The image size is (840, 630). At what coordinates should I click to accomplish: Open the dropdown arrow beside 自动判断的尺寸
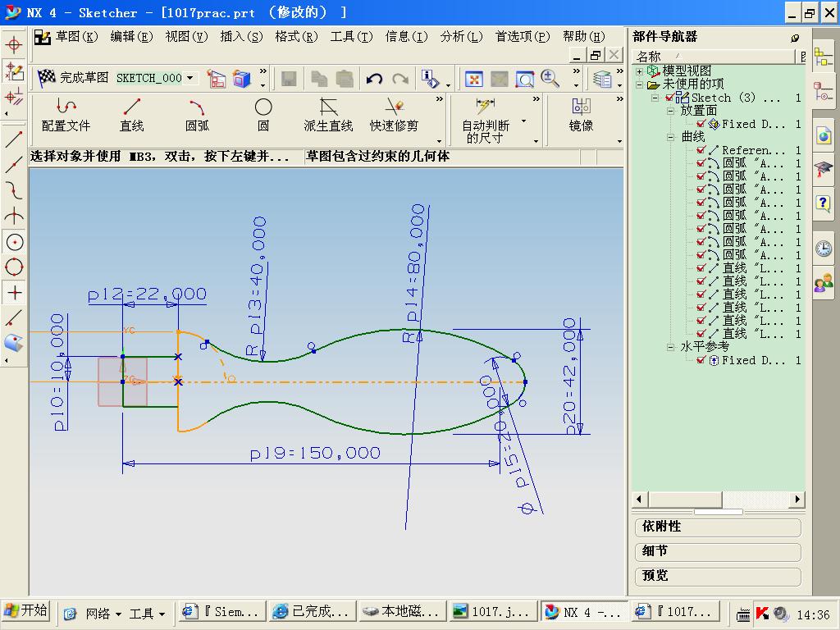(x=523, y=121)
